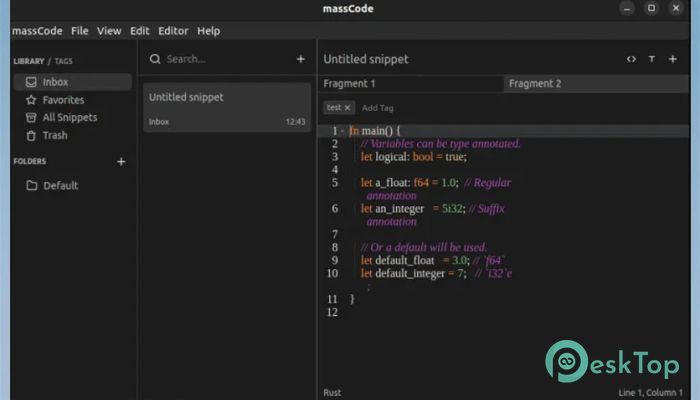Screen dimensions: 700x400
Task: Add a new fragment with plus icon
Action: (x=673, y=59)
